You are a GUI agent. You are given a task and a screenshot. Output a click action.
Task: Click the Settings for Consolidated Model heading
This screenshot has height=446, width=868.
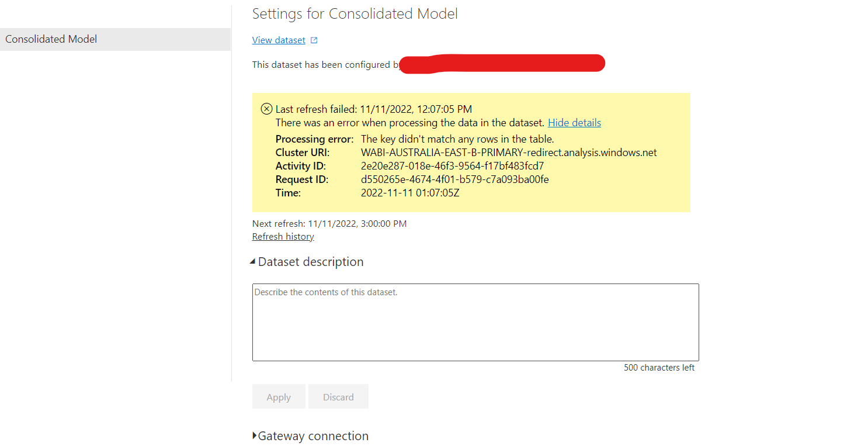click(x=355, y=14)
